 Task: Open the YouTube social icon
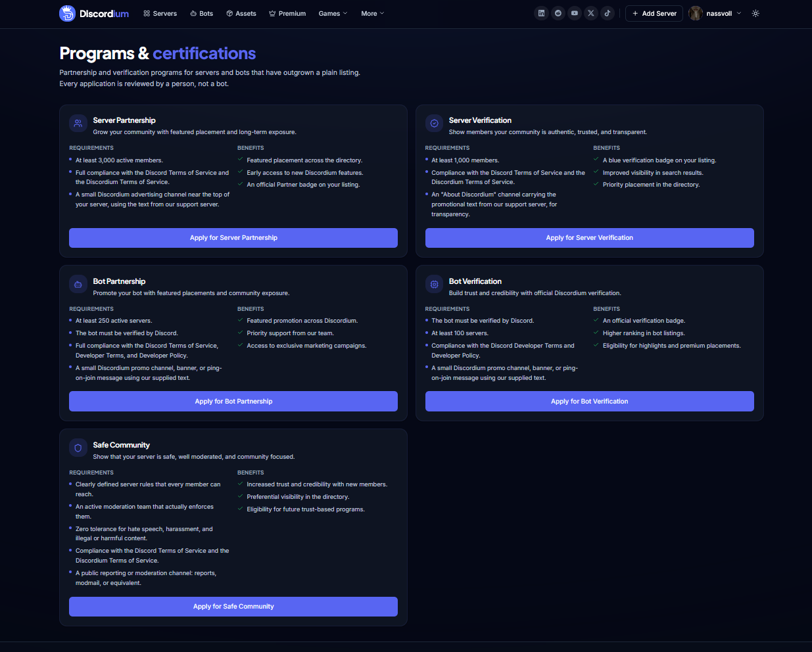pos(575,13)
